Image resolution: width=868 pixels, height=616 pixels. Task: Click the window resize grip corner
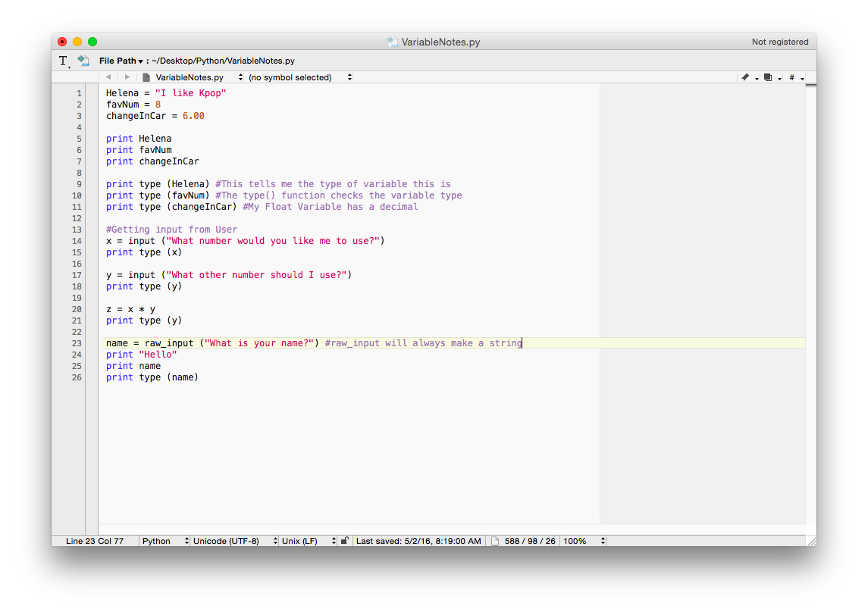pyautogui.click(x=812, y=541)
